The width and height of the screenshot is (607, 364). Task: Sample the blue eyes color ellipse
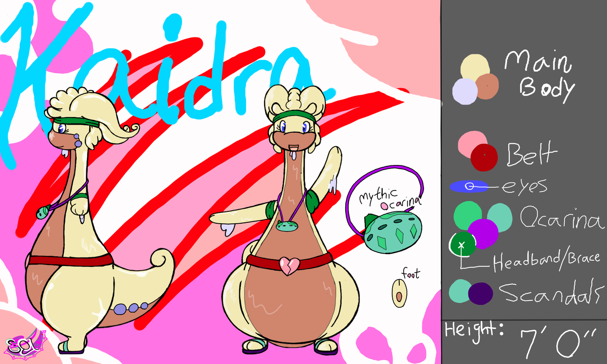click(469, 187)
